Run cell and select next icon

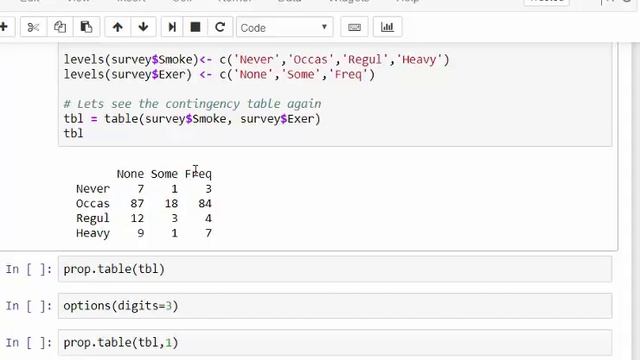pyautogui.click(x=172, y=27)
